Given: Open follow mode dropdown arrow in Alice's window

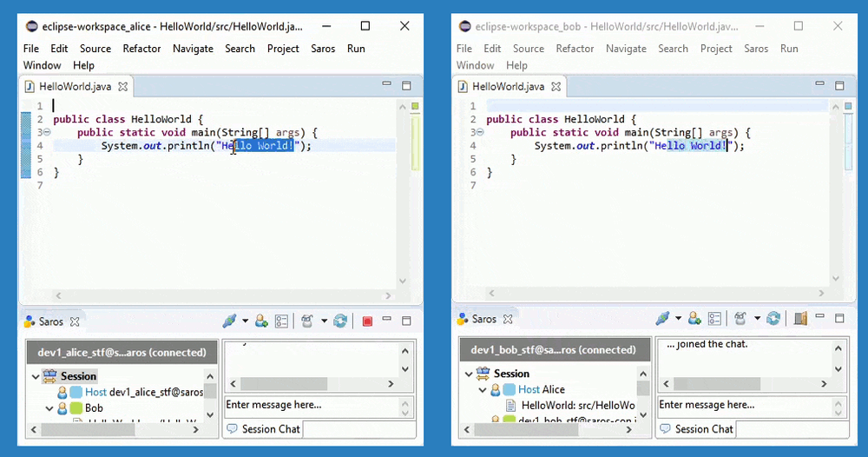Looking at the screenshot, I should tap(325, 321).
